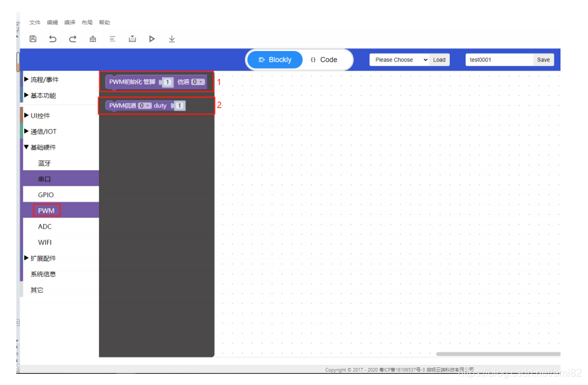Image resolution: width=588 pixels, height=385 pixels.
Task: Click the align lines icon in toolbar
Action: 113,39
